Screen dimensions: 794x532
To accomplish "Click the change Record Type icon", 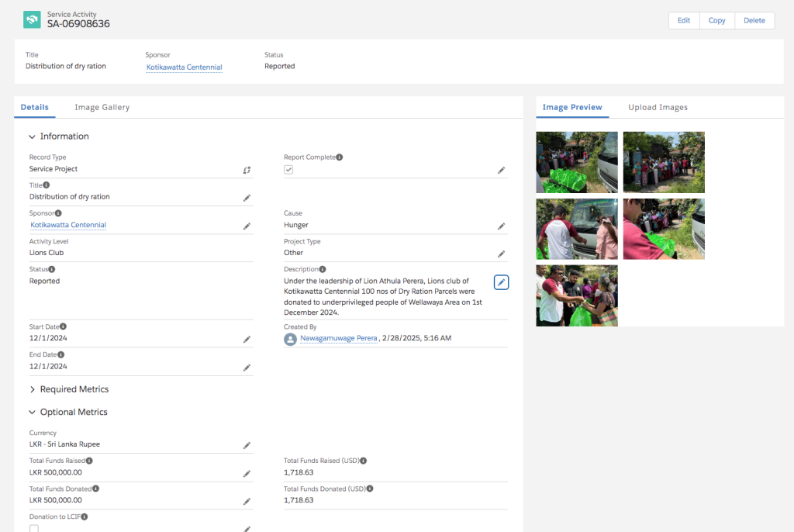I will pyautogui.click(x=247, y=171).
